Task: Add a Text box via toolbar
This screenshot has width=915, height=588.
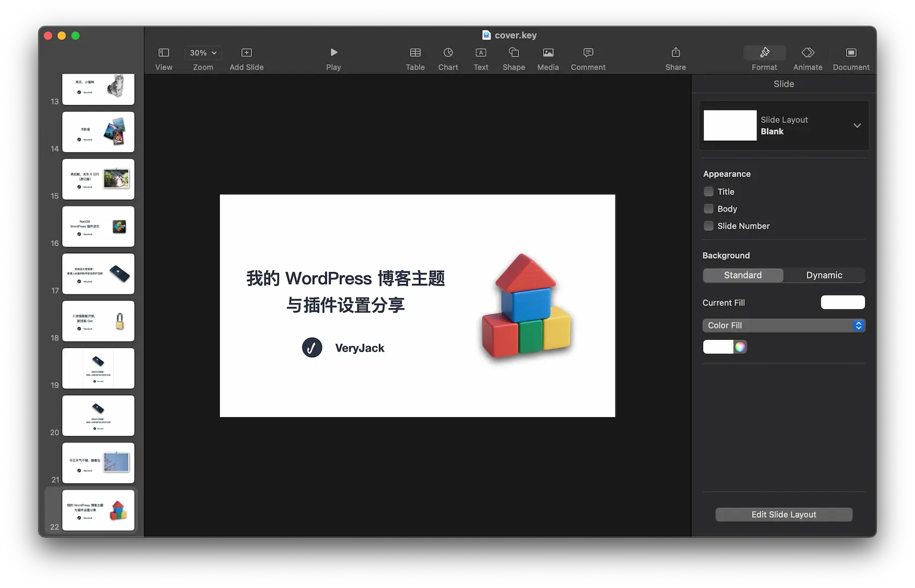Action: click(x=481, y=53)
